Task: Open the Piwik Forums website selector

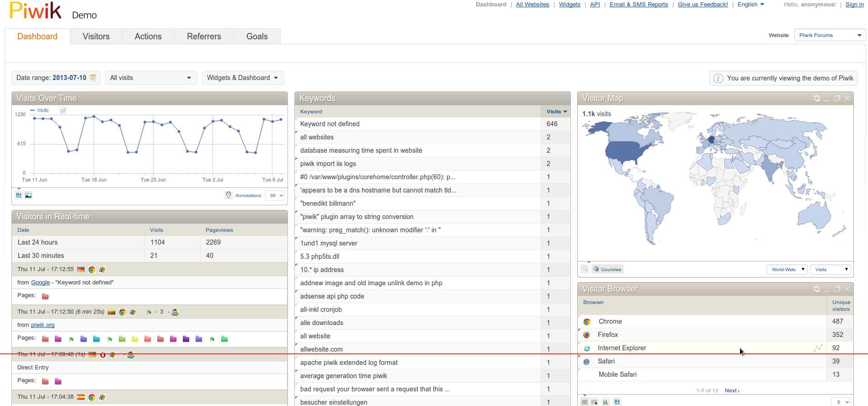Action: point(830,35)
